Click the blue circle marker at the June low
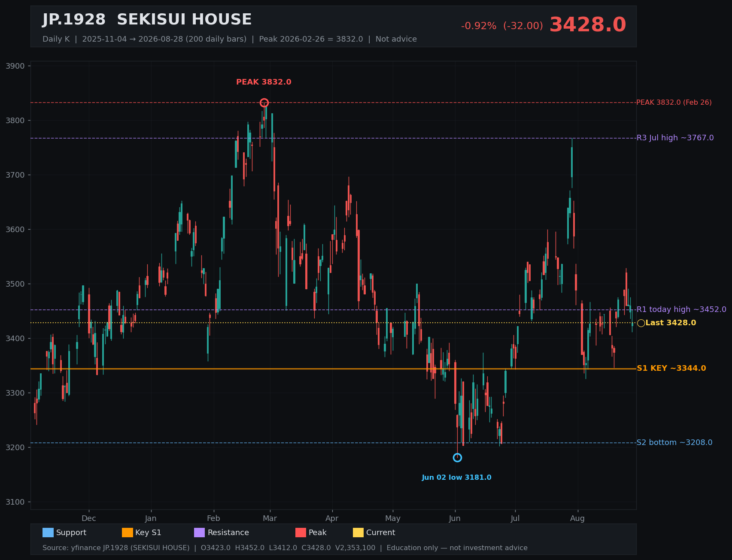732x560 pixels. click(457, 458)
